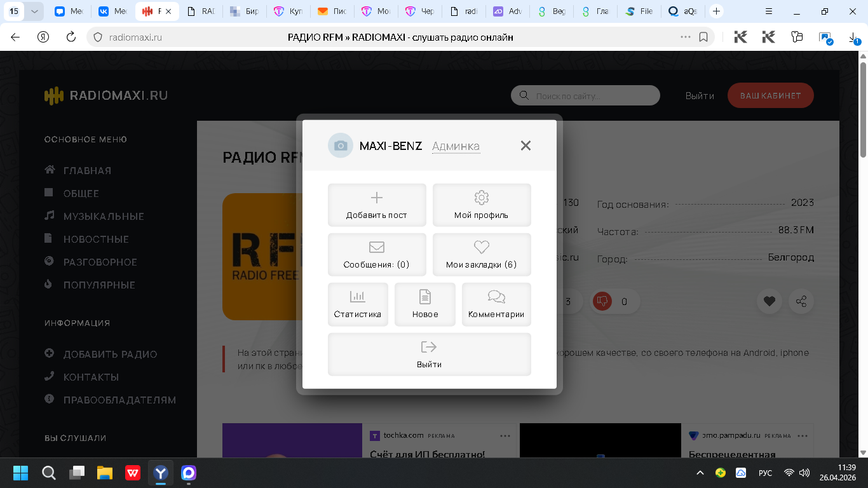Open the Популярные category
This screenshot has height=488, width=868.
point(99,285)
